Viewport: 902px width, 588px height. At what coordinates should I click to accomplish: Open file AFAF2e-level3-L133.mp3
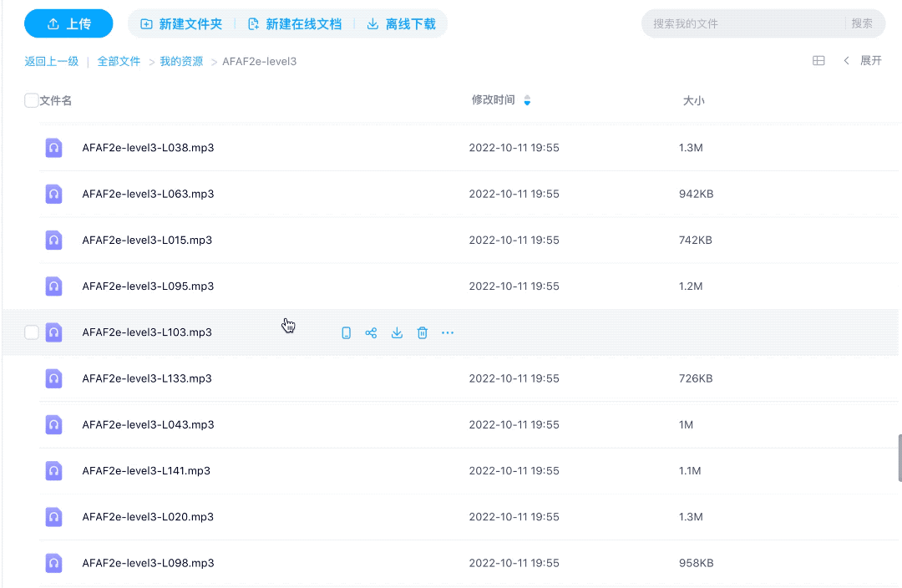click(x=147, y=378)
